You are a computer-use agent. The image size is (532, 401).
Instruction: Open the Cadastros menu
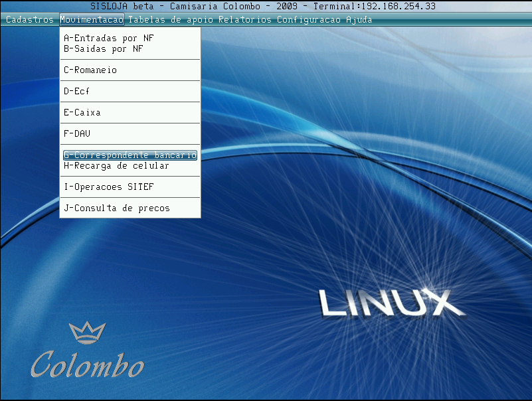coord(29,20)
